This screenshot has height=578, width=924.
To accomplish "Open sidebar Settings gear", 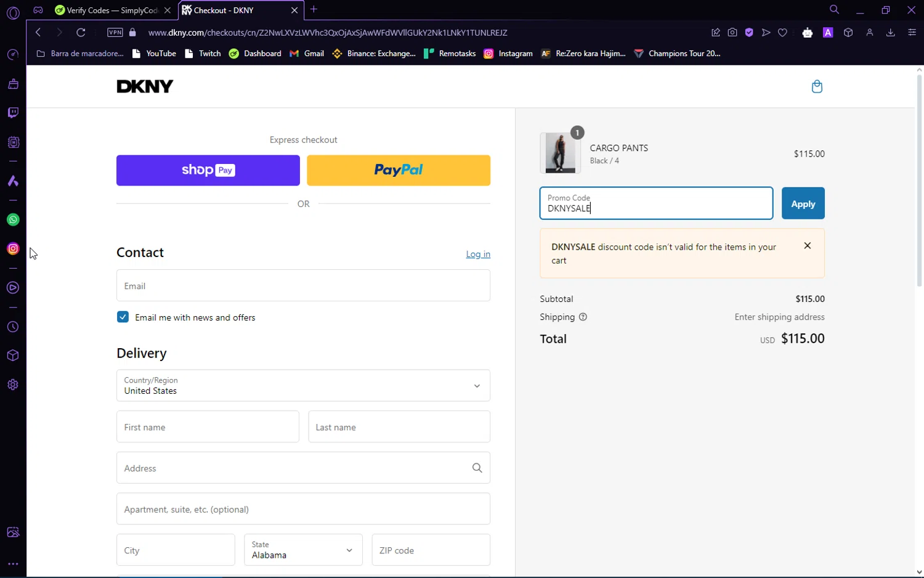I will click(13, 385).
